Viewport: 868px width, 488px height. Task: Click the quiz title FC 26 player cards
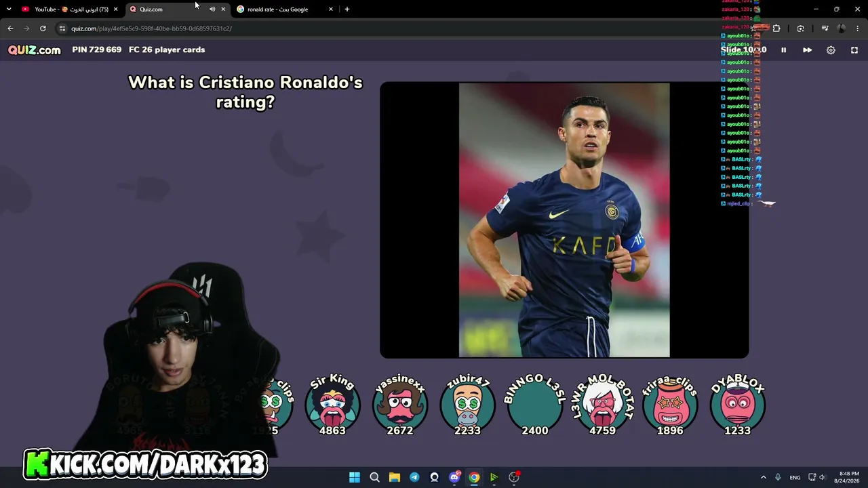point(167,49)
